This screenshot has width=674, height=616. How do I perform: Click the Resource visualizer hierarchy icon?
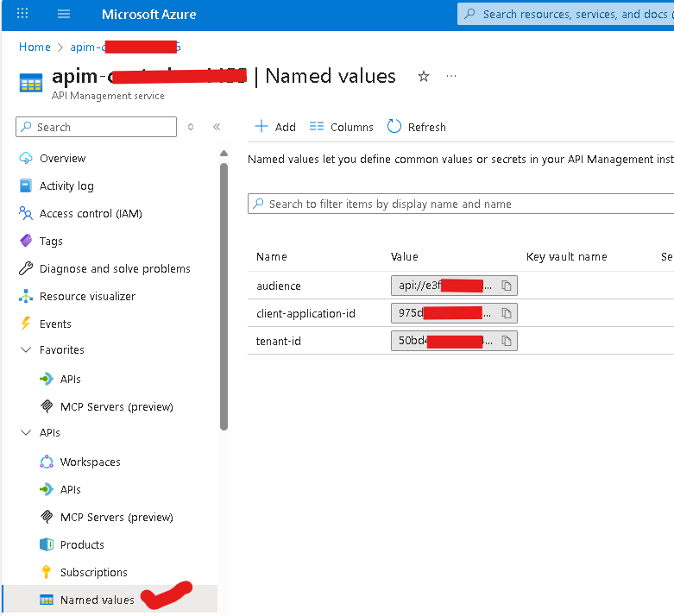pos(26,296)
